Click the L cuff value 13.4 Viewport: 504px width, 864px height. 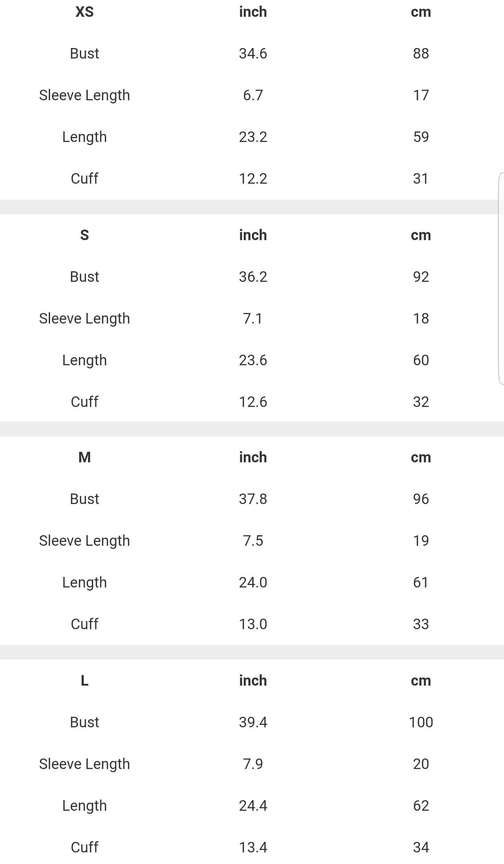pos(253,848)
